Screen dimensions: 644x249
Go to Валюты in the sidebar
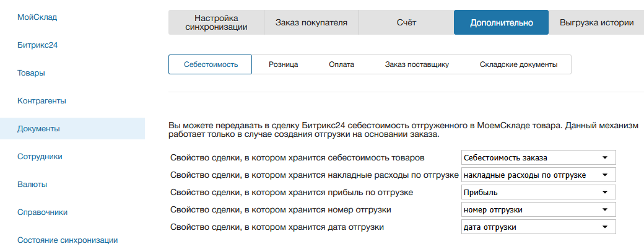[x=32, y=184]
